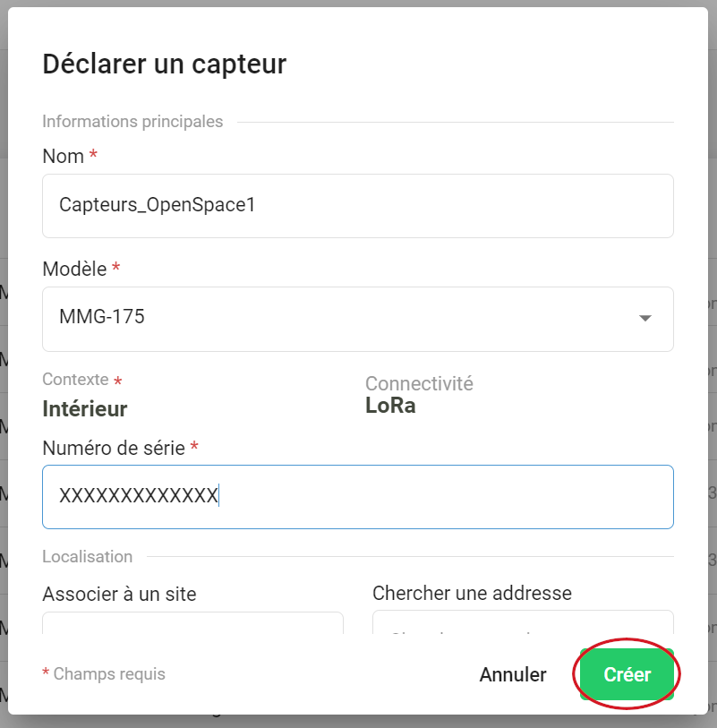Screen dimensions: 717x728
Task: Click the Intérieur context value
Action: [85, 409]
